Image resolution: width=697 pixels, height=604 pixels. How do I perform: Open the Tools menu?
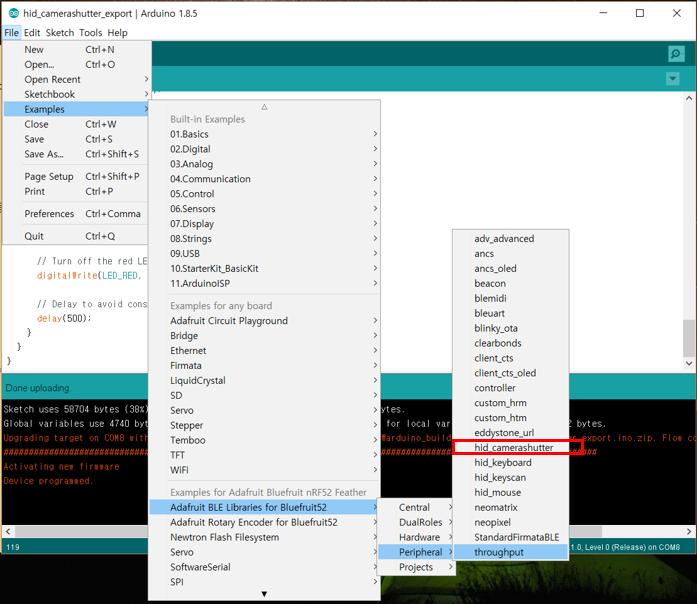pos(90,33)
